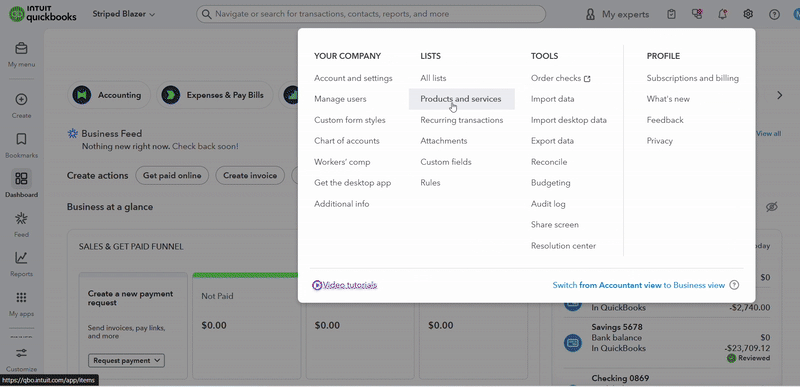
Task: Open Account and settings
Action: click(x=353, y=78)
